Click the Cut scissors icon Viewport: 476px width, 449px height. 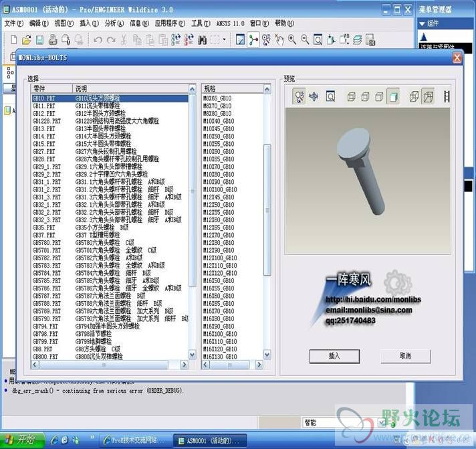(x=124, y=39)
